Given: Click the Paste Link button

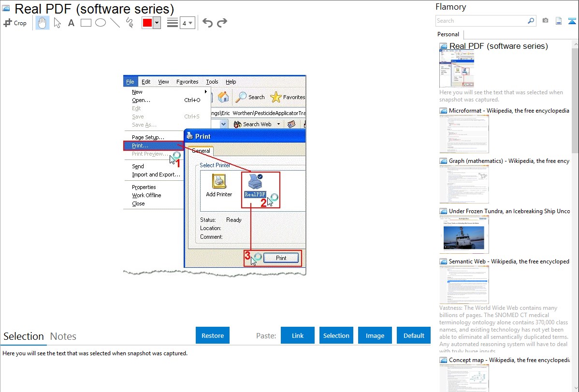Looking at the screenshot, I should point(298,335).
